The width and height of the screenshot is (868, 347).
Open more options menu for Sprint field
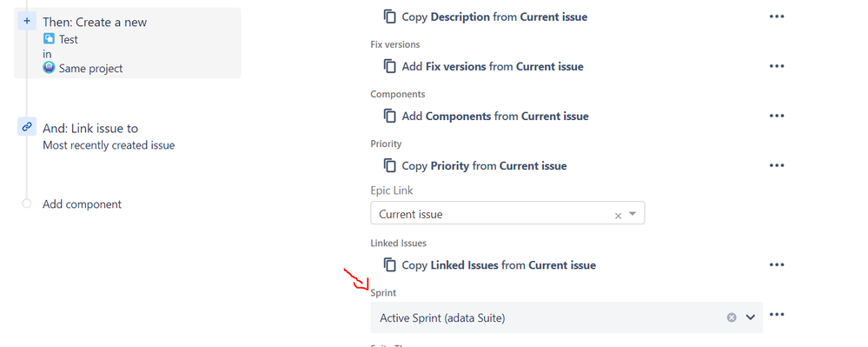click(x=777, y=315)
